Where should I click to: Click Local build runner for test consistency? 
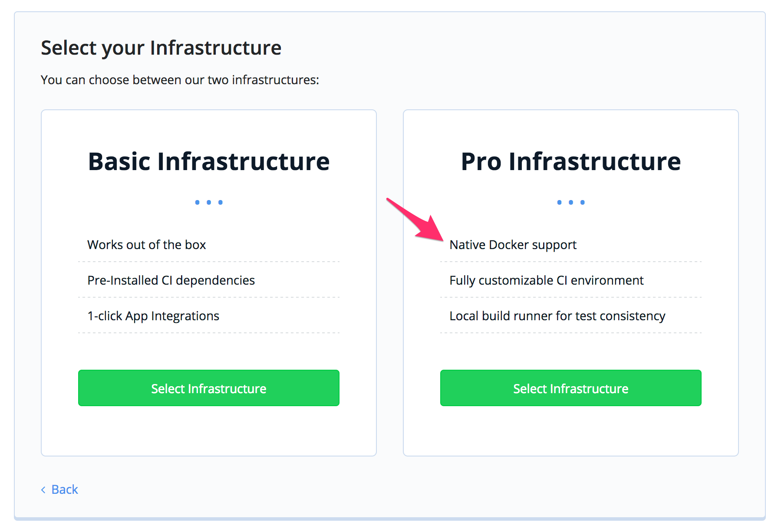(x=557, y=316)
